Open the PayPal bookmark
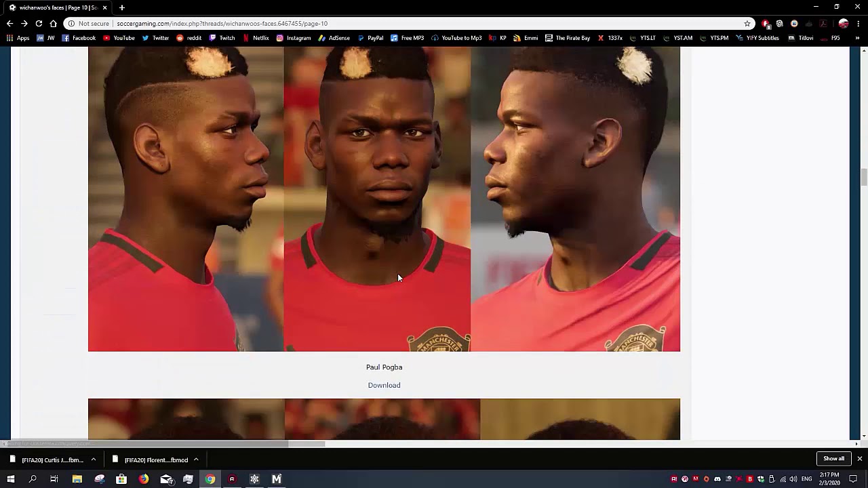This screenshot has height=488, width=868. click(370, 38)
